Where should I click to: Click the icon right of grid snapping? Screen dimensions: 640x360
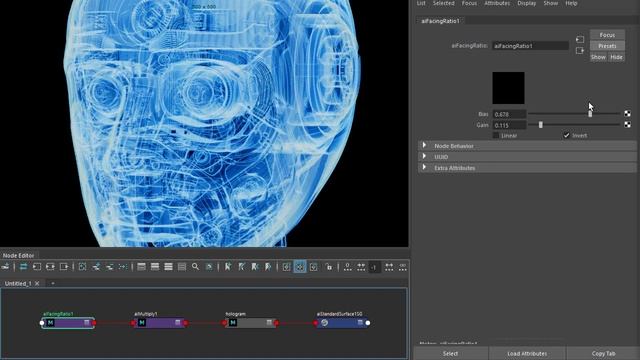[313, 267]
